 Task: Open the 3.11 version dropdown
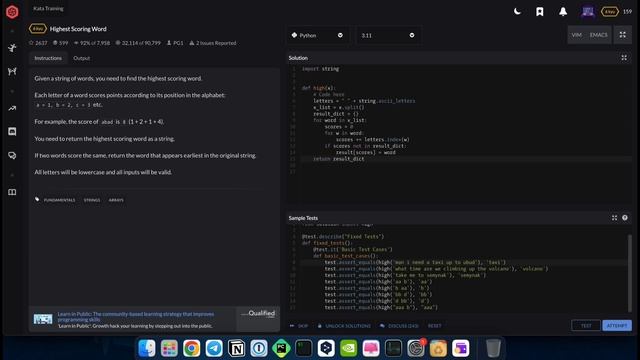387,36
